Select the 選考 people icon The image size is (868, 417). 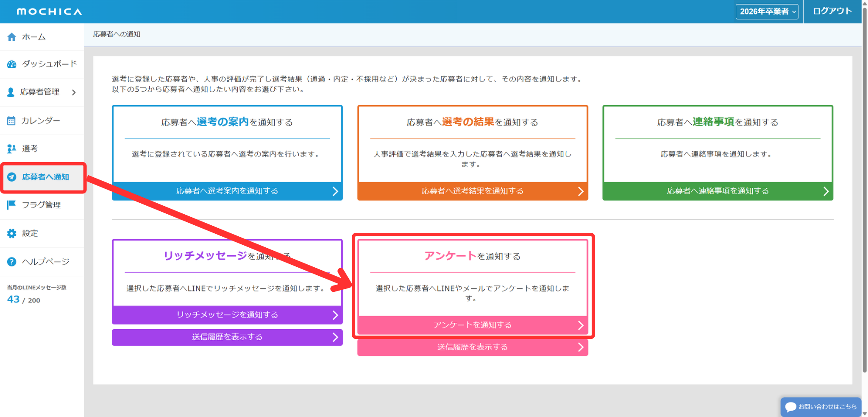point(12,148)
